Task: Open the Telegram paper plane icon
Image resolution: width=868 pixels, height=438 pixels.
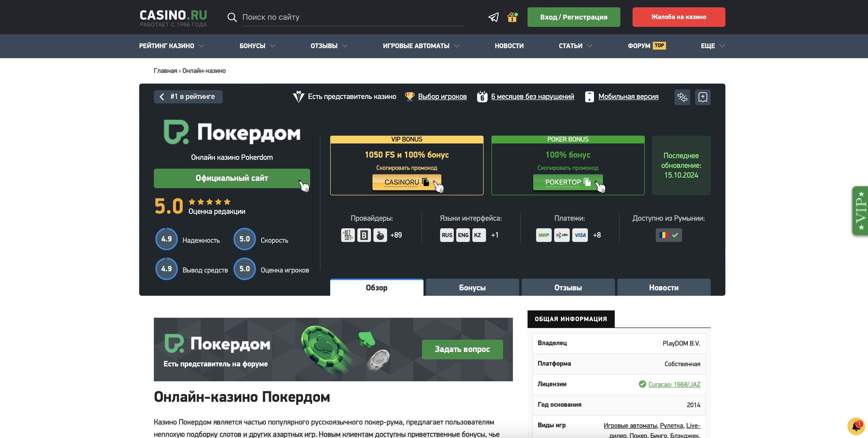Action: [x=494, y=17]
